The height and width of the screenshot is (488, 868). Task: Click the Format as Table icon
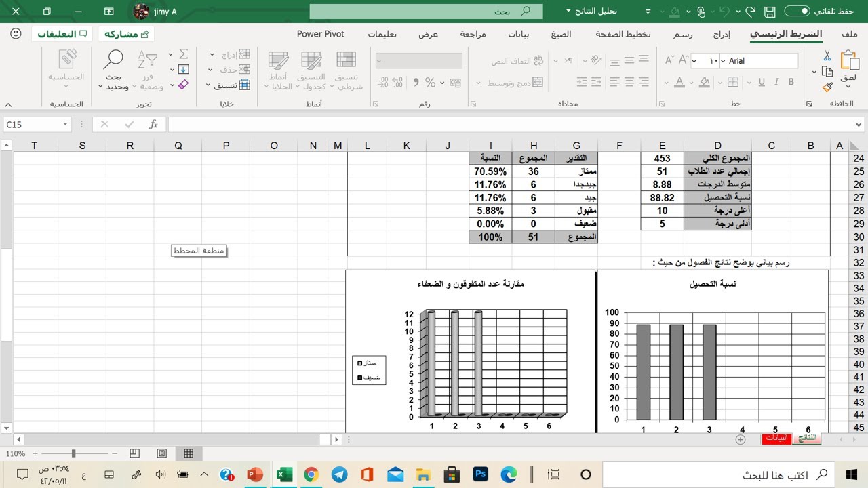[x=311, y=60]
